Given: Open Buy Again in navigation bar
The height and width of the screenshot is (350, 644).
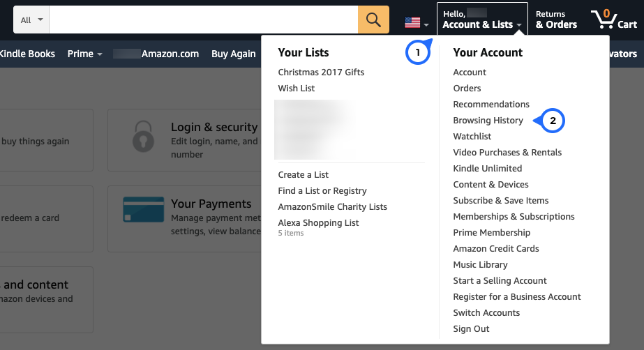Looking at the screenshot, I should coord(233,54).
